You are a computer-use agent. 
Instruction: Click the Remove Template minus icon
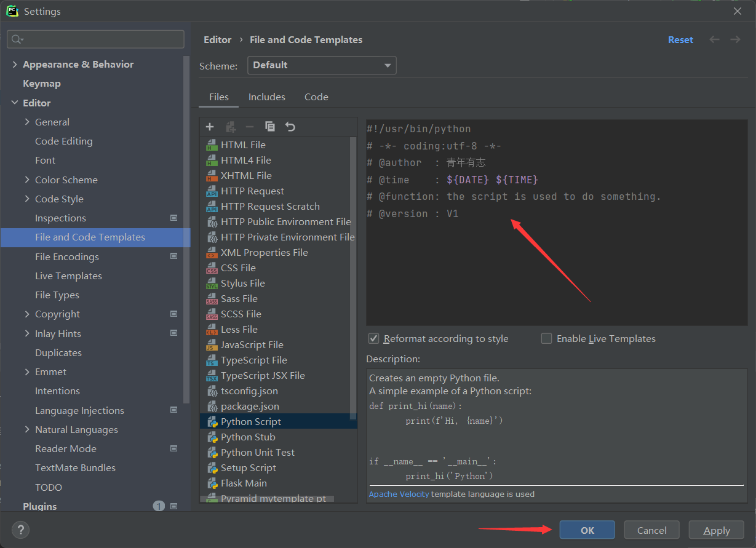click(x=250, y=127)
